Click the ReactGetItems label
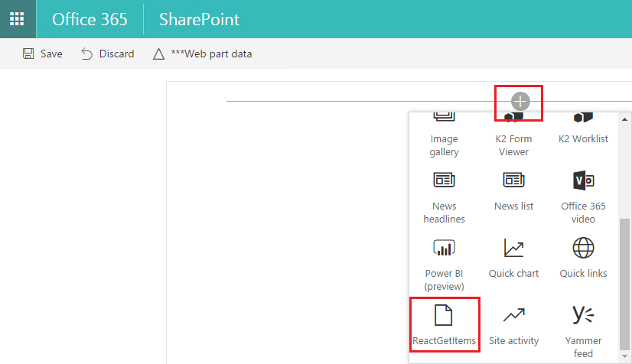632x364 pixels. click(444, 340)
